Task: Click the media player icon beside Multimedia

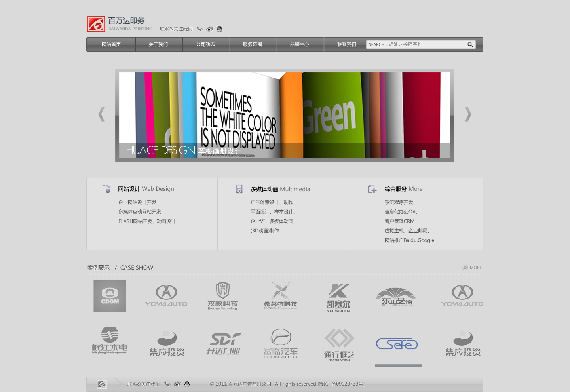Action: 239,189
